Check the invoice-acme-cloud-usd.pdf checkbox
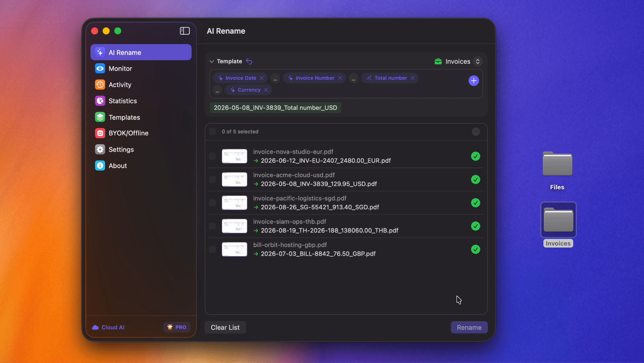644x363 pixels. (x=213, y=179)
